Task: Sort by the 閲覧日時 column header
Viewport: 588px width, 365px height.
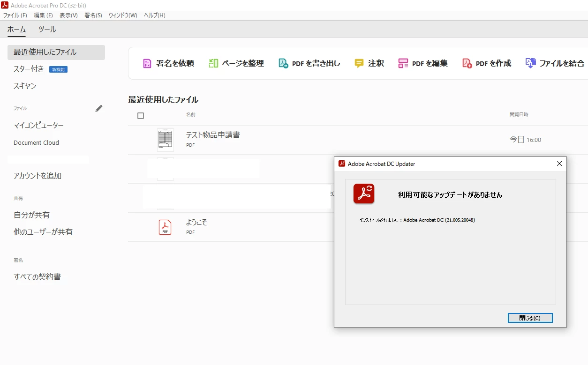Action: click(519, 114)
